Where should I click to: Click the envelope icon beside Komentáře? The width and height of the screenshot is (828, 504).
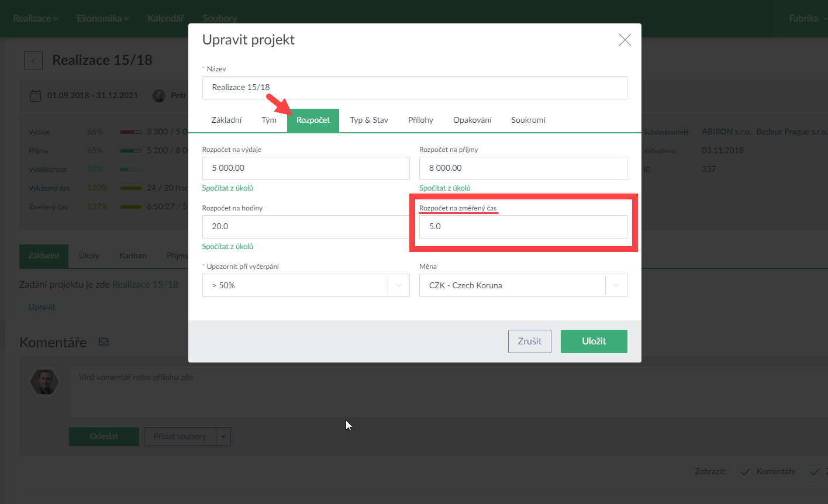[103, 342]
